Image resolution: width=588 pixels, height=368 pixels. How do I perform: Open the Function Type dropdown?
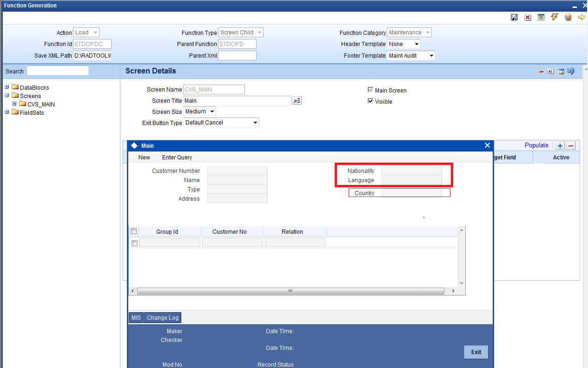click(x=241, y=33)
